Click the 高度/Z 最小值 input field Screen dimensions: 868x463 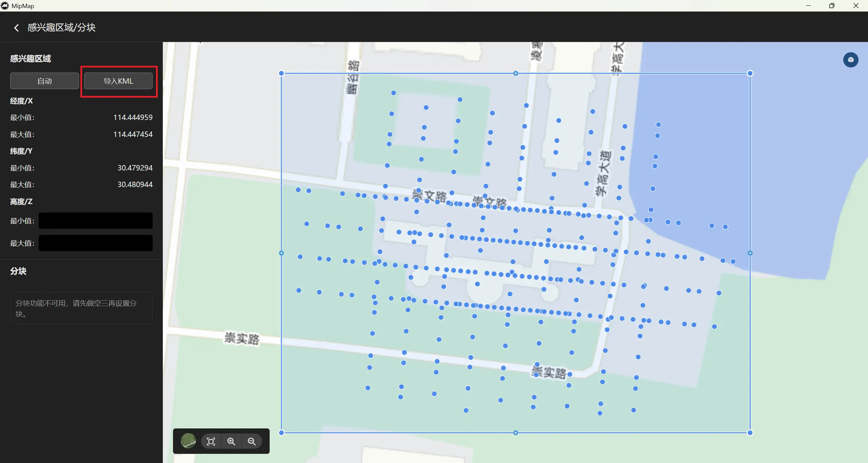click(95, 221)
